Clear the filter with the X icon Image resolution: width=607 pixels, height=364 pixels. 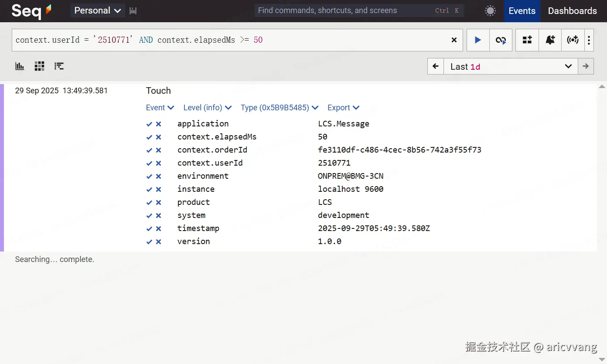454,40
